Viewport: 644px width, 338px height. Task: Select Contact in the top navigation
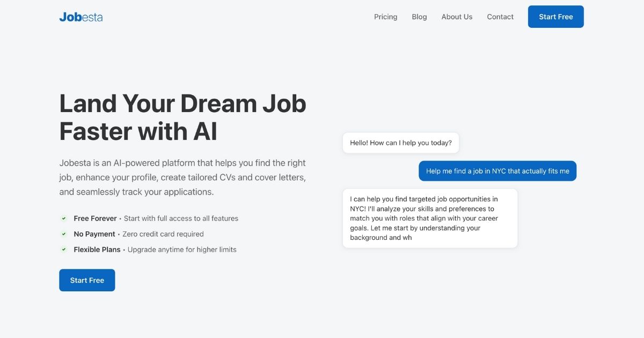click(500, 17)
